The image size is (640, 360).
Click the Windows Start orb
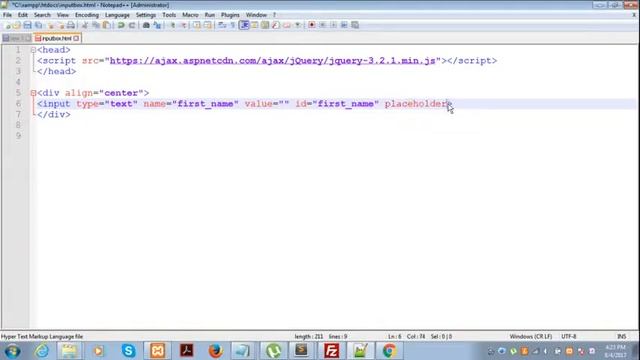(x=12, y=351)
